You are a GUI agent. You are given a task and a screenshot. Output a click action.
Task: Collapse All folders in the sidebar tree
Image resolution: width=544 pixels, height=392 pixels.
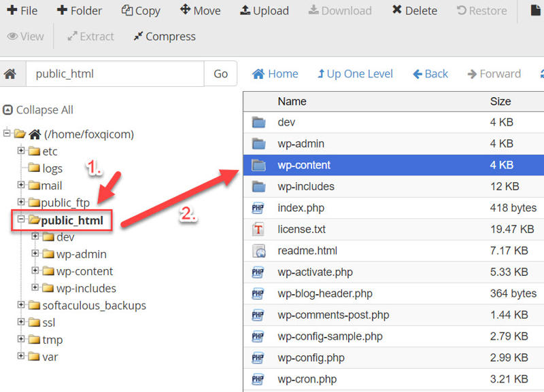pyautogui.click(x=37, y=109)
